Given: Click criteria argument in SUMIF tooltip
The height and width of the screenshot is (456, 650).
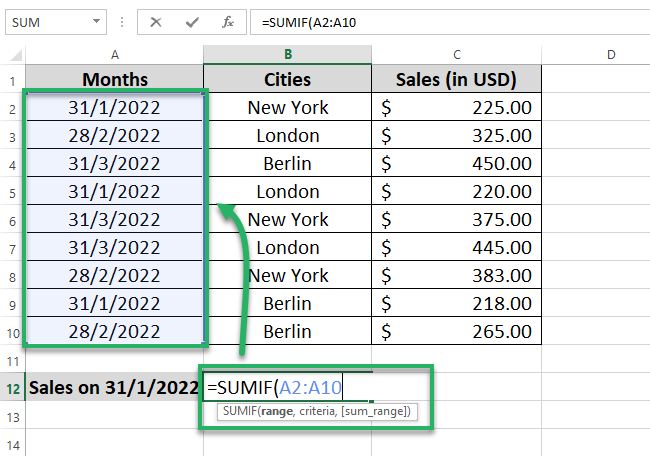Looking at the screenshot, I should pyautogui.click(x=317, y=411).
